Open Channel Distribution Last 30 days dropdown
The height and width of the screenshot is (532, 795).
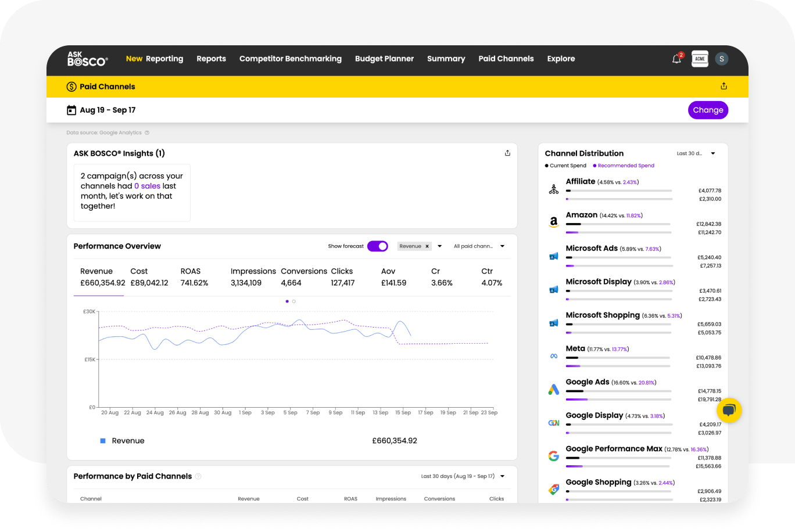click(x=696, y=154)
